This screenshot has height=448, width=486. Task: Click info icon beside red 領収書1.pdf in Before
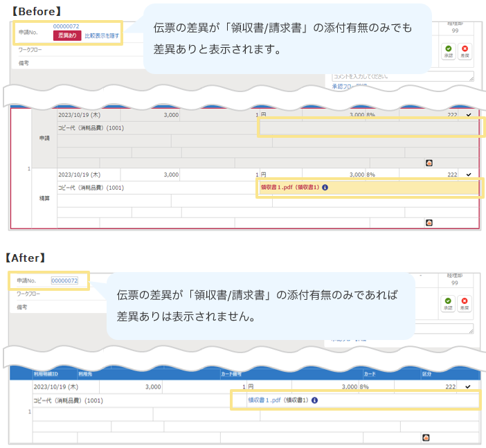[325, 188]
